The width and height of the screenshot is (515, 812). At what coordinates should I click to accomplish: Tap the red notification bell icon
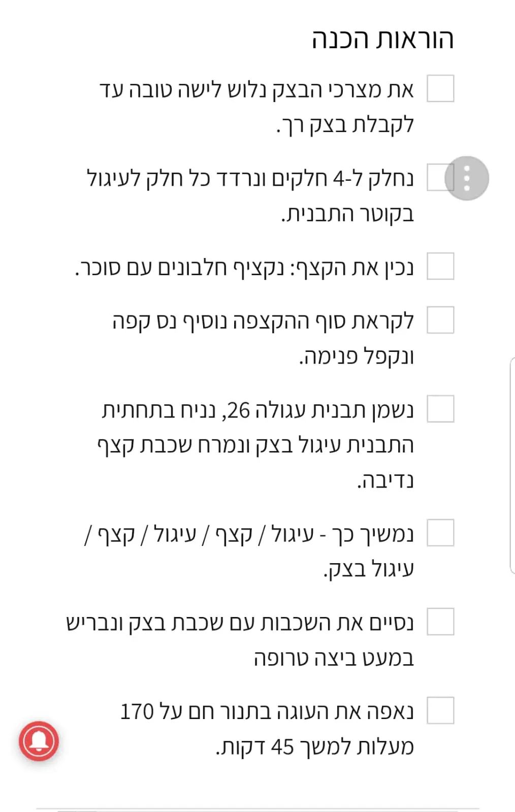tap(39, 741)
